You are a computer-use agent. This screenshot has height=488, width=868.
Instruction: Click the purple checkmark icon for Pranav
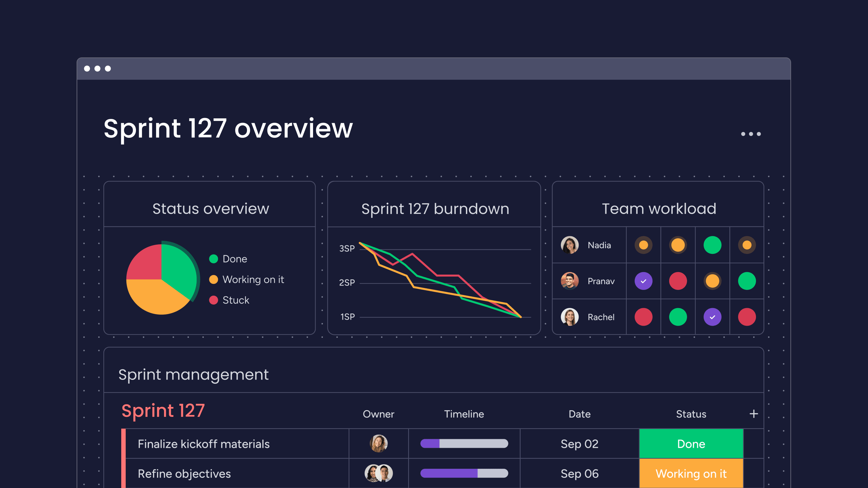click(643, 280)
